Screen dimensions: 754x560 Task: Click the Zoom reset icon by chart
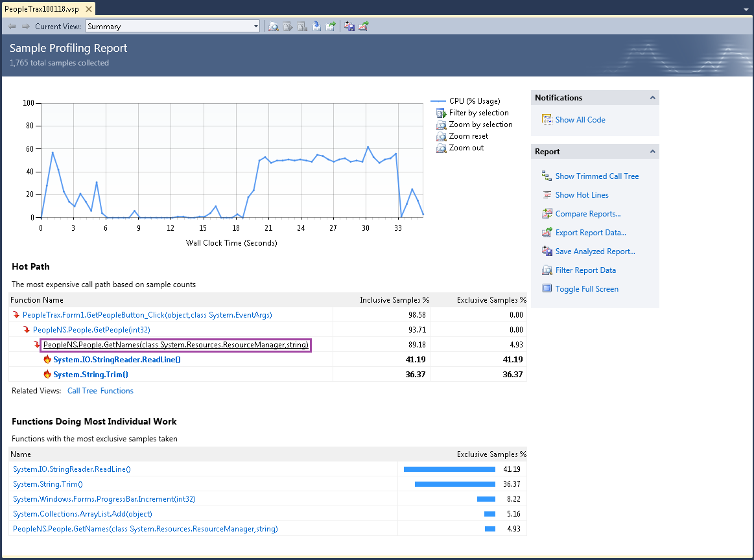(x=442, y=136)
